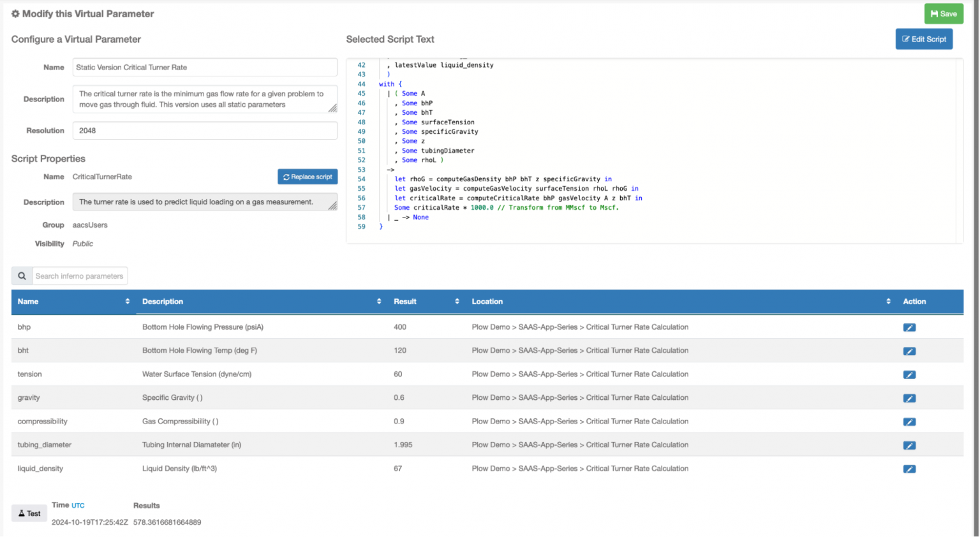This screenshot has width=980, height=537.
Task: Edit tubing_diameter with its pencil icon
Action: pyautogui.click(x=909, y=445)
